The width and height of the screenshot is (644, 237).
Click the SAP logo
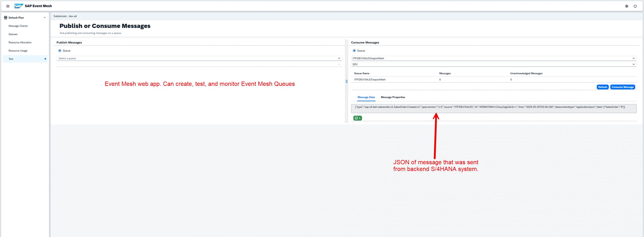[x=19, y=6]
